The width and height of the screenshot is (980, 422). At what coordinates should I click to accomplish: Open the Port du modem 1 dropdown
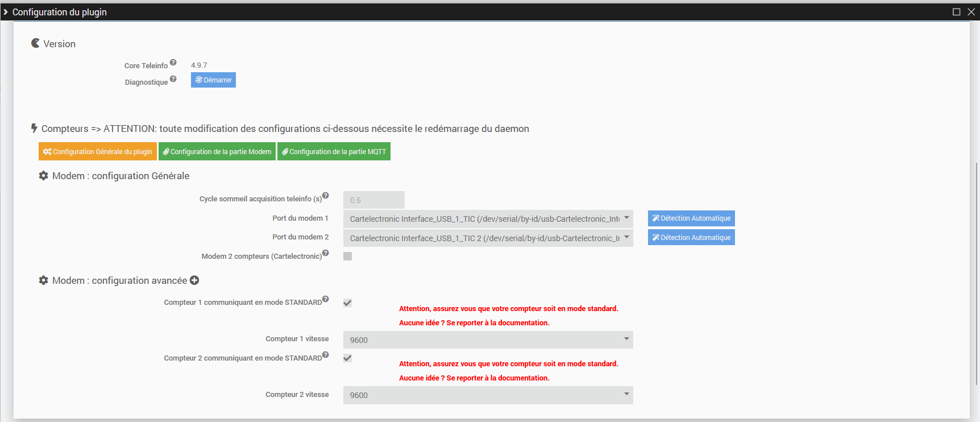(488, 219)
